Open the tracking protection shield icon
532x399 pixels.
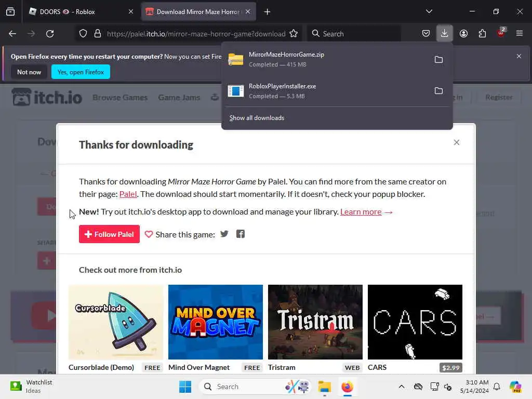(83, 34)
